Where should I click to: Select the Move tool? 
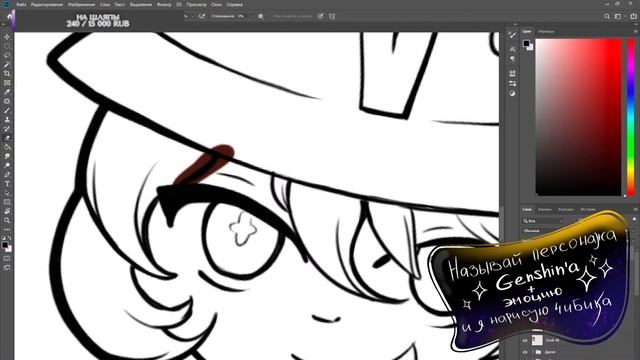click(x=7, y=37)
